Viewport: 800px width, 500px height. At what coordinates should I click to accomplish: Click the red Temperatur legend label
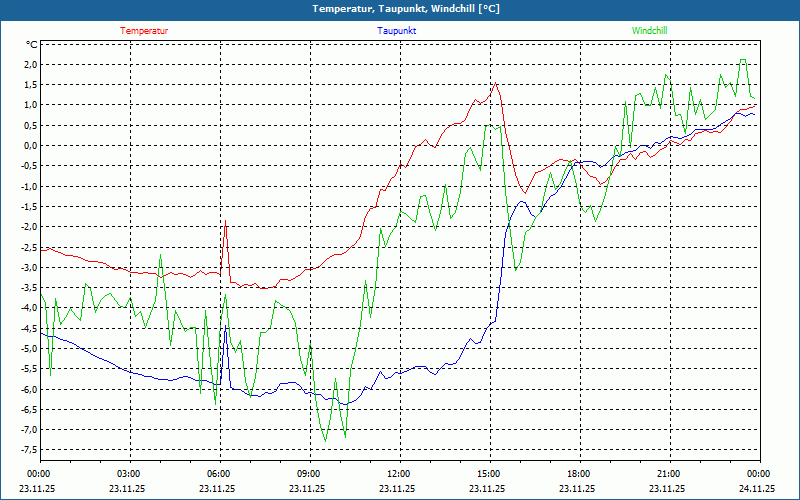[144, 31]
